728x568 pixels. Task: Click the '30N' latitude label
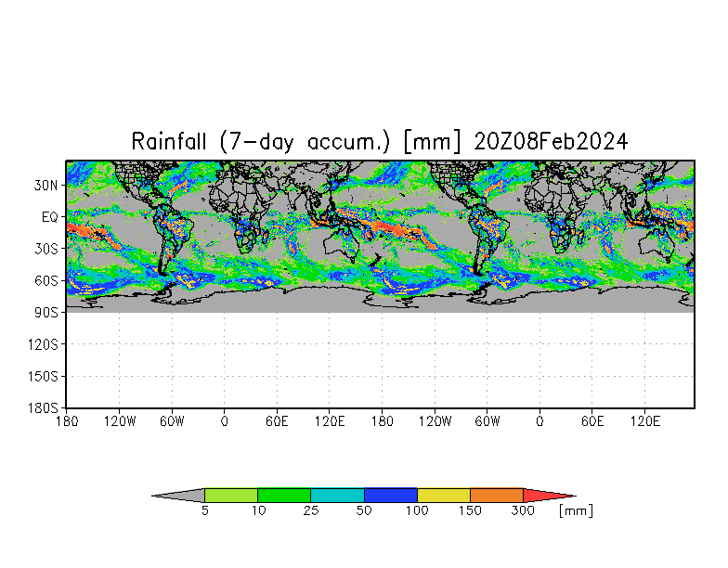[46, 186]
